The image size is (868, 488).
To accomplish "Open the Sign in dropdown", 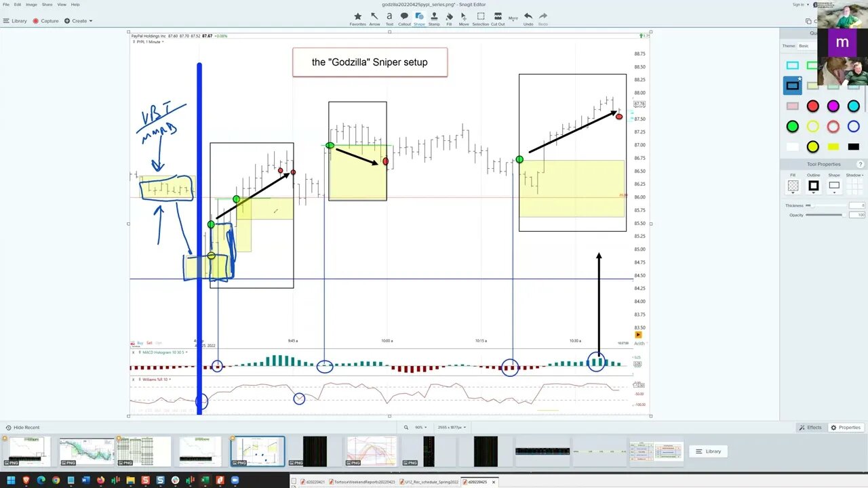I will pyautogui.click(x=801, y=5).
